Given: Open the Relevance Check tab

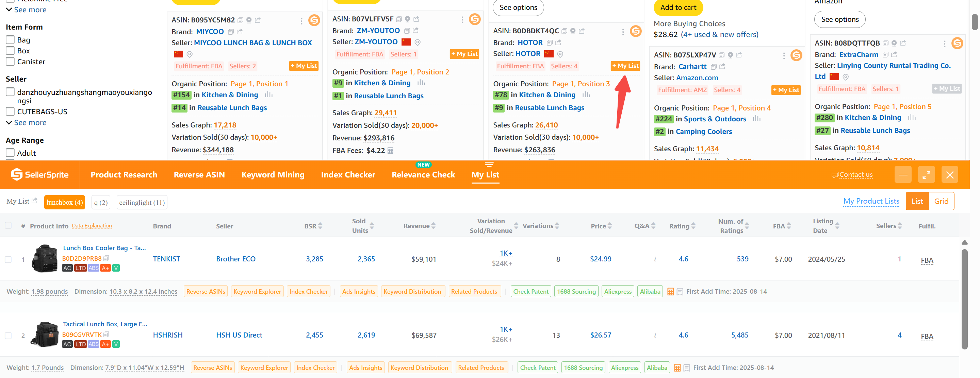Looking at the screenshot, I should point(423,175).
